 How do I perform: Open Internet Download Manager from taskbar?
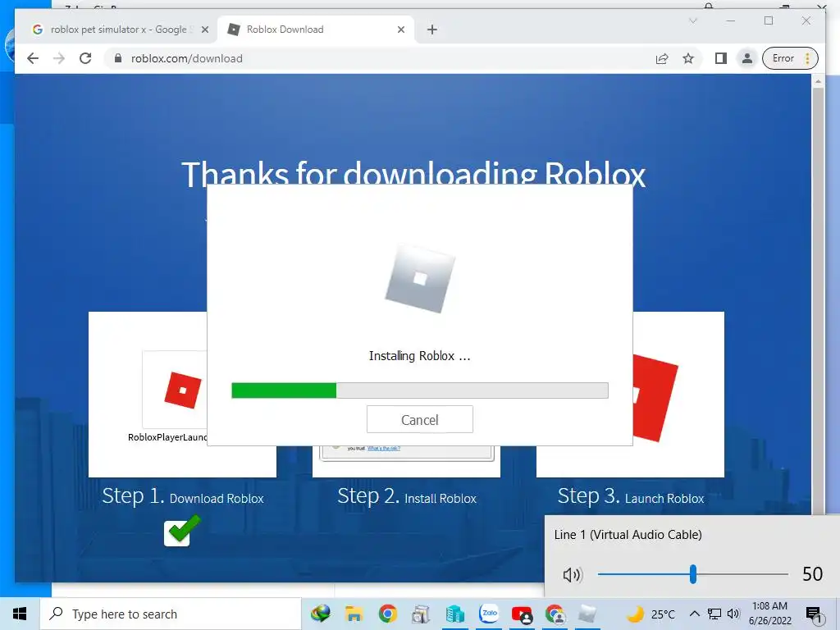click(321, 614)
